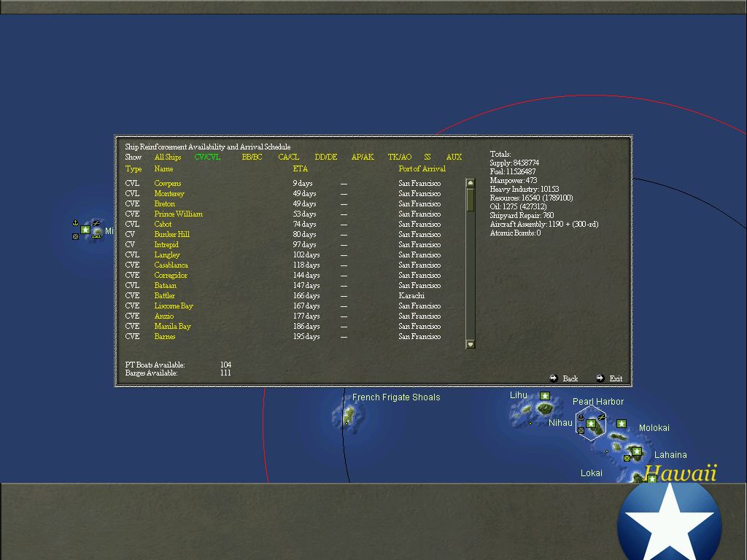This screenshot has height=560, width=747.
Task: Click the Supply total value
Action: tap(526, 163)
